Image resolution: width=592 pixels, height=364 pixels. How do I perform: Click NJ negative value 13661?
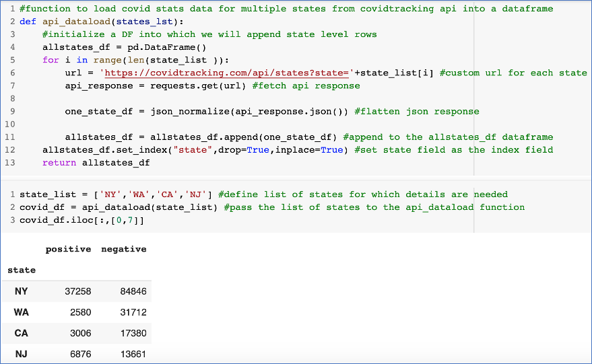(x=133, y=354)
